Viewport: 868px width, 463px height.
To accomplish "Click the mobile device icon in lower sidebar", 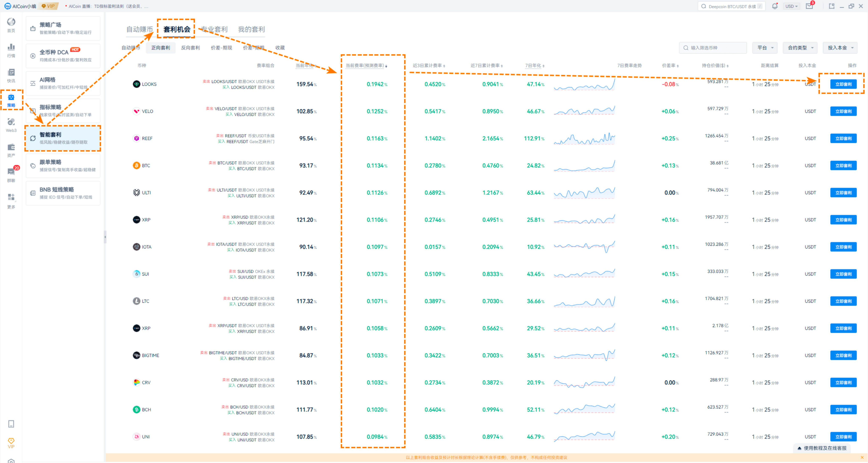I will [x=11, y=424].
